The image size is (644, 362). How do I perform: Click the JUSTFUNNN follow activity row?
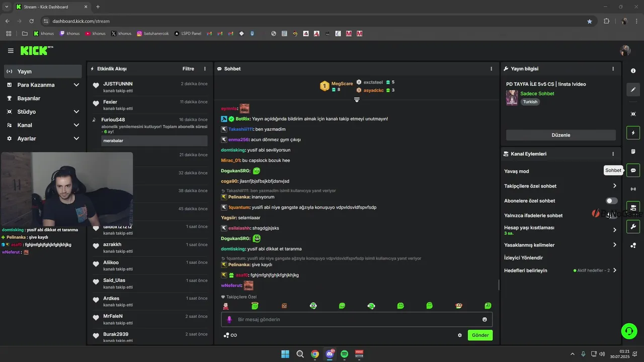tap(150, 87)
